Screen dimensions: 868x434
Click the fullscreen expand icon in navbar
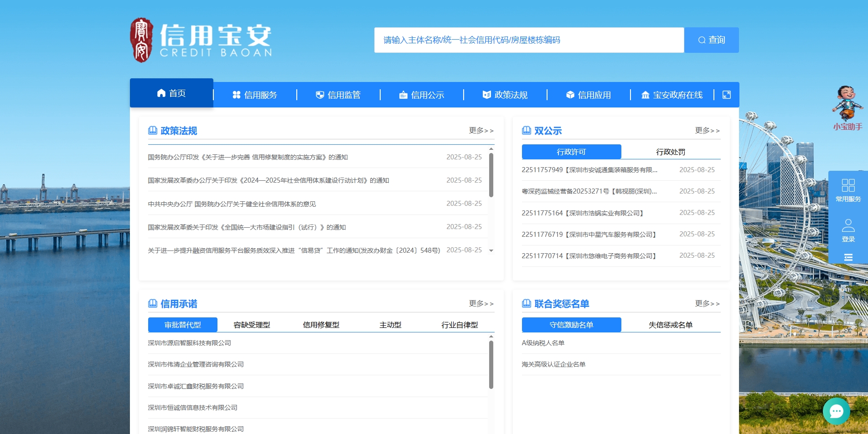point(727,95)
